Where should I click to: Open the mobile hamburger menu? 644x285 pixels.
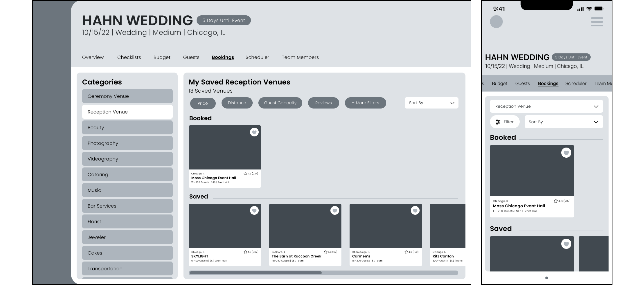(597, 22)
